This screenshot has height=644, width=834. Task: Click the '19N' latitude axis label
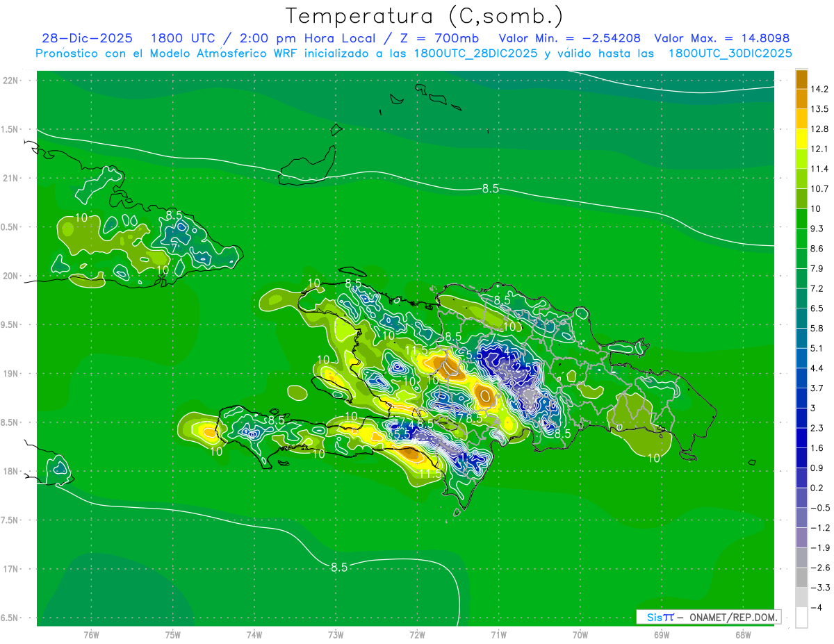tap(11, 373)
